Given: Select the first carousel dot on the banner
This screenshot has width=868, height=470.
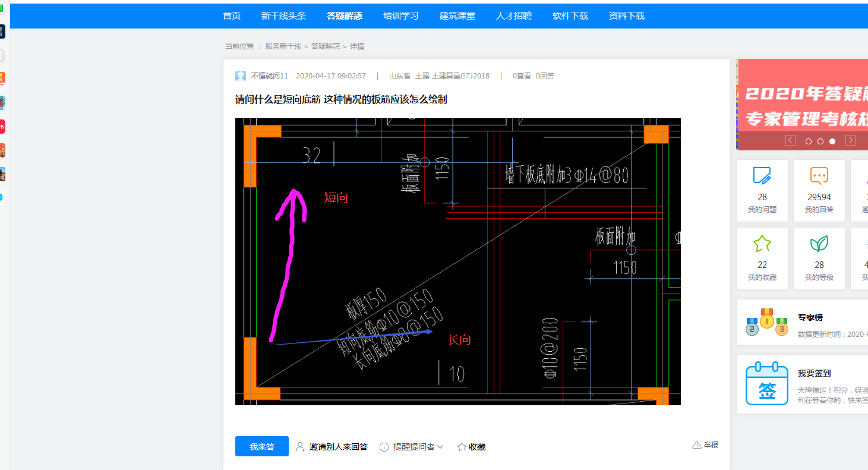Looking at the screenshot, I should (808, 141).
